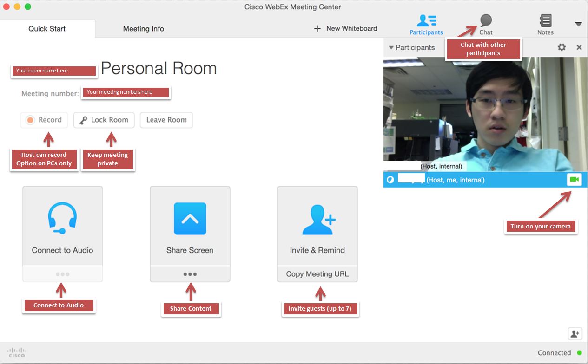Click the Cisco logo in status bar
The height and width of the screenshot is (364, 588).
[17, 352]
